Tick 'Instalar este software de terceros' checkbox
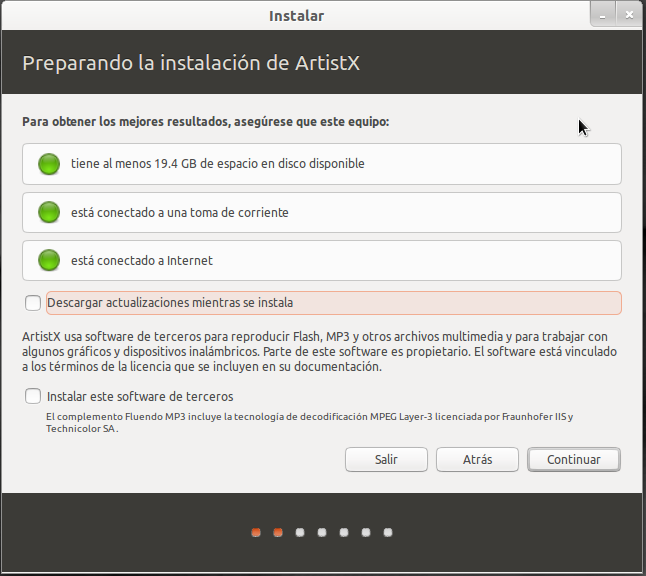This screenshot has height=576, width=646. [x=34, y=396]
